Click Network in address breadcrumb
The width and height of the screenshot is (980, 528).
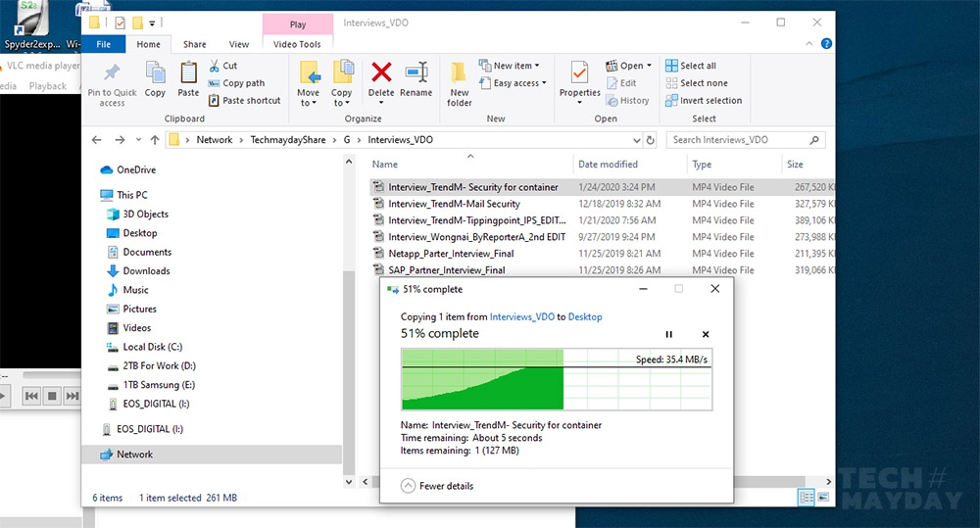click(215, 140)
